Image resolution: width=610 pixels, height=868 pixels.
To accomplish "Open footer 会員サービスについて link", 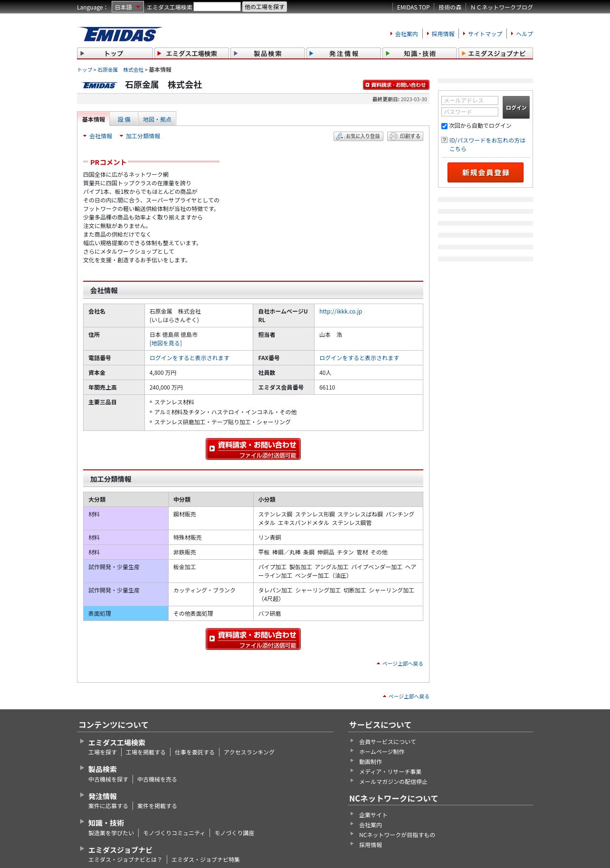I will click(387, 742).
